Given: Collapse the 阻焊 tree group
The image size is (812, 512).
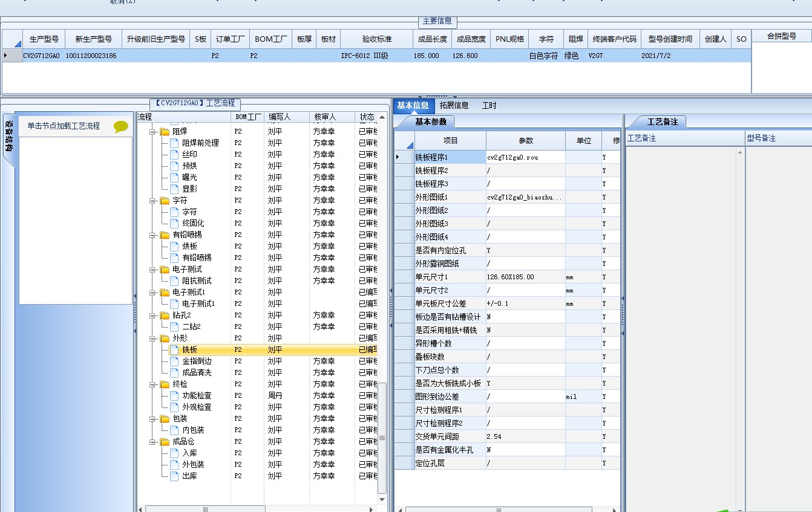Looking at the screenshot, I should (153, 131).
